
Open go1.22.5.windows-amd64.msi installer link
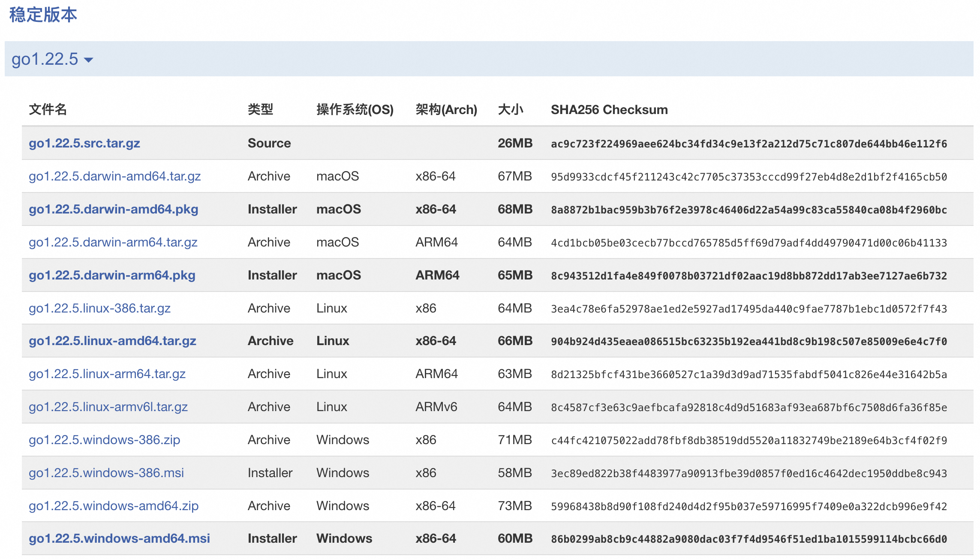click(119, 538)
